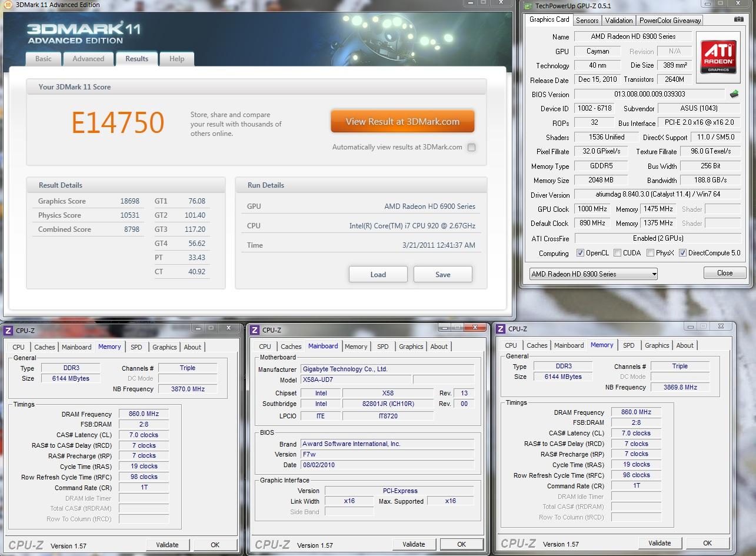Open the Mainboard tab in right CPU-Z window
756x556 pixels.
569,345
